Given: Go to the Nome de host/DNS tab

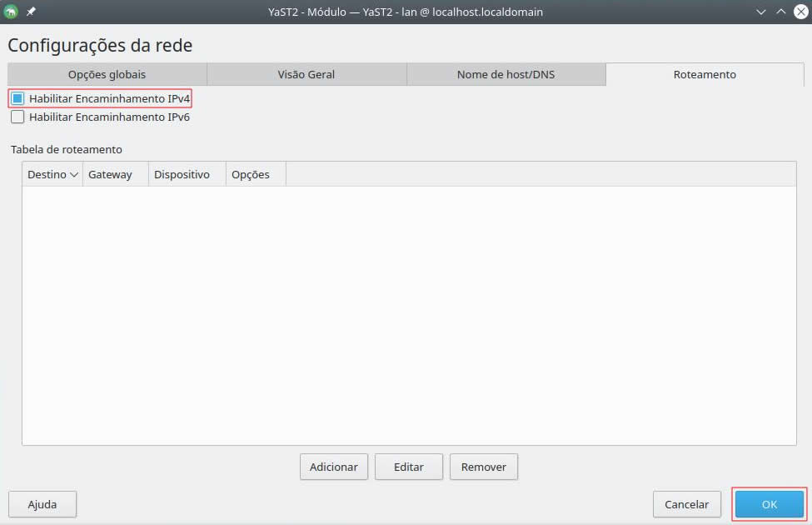Looking at the screenshot, I should tap(506, 74).
